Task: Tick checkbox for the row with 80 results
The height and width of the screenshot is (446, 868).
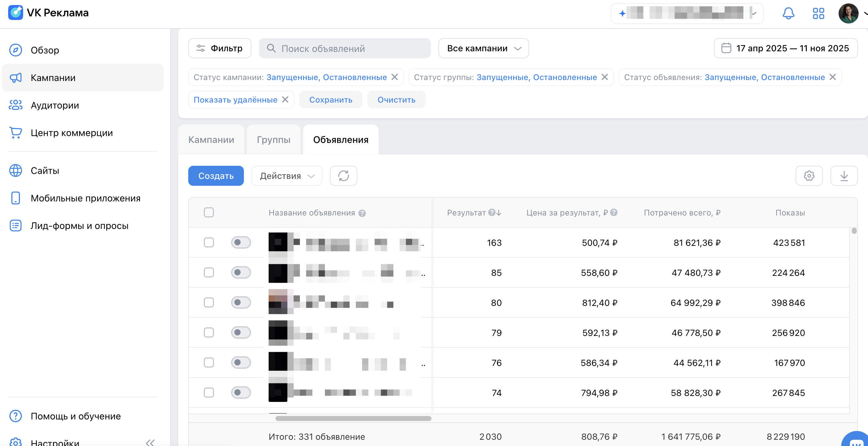Action: (209, 302)
